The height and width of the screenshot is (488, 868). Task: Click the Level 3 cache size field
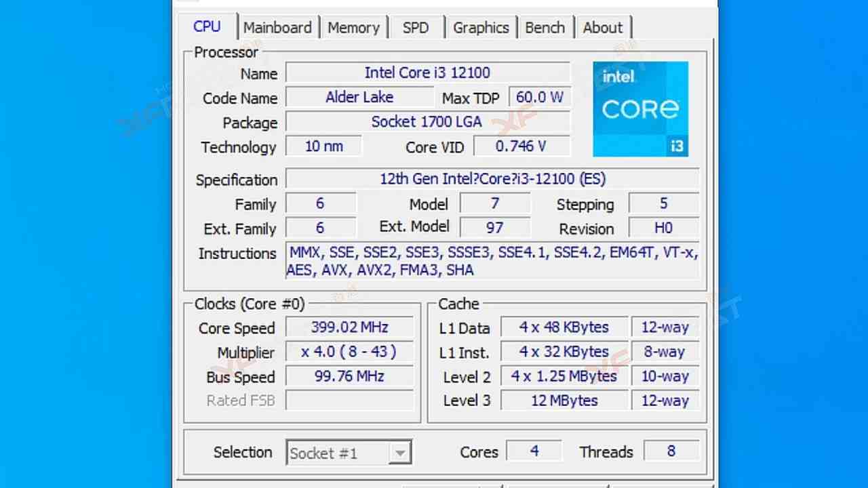[564, 401]
